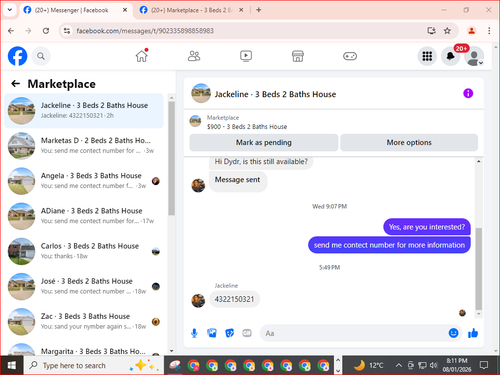This screenshot has width=500, height=375.
Task: Open the Friends icon in top navigation
Action: [194, 56]
